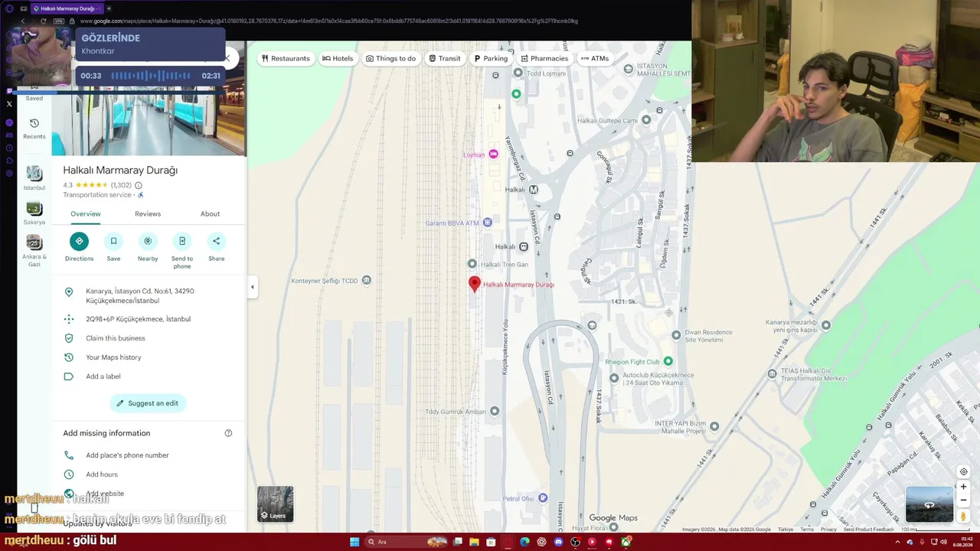This screenshot has height=551, width=980.
Task: Select the Tddy Gümrük Ambarı marker
Action: click(x=495, y=411)
